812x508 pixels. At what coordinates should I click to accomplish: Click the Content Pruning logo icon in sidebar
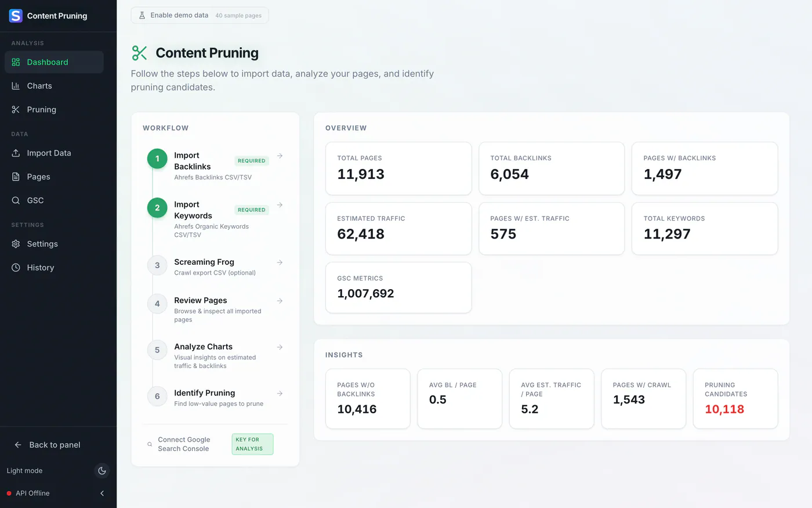[16, 16]
